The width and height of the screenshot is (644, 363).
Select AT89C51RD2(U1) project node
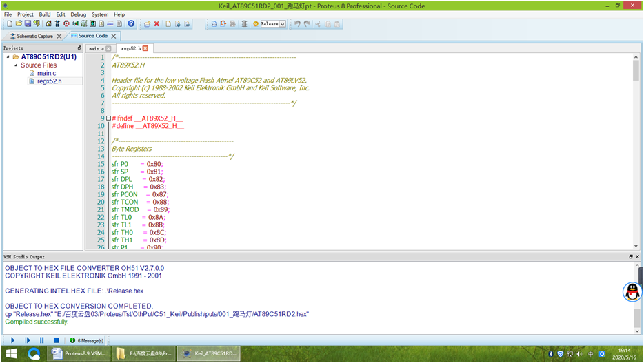point(49,57)
